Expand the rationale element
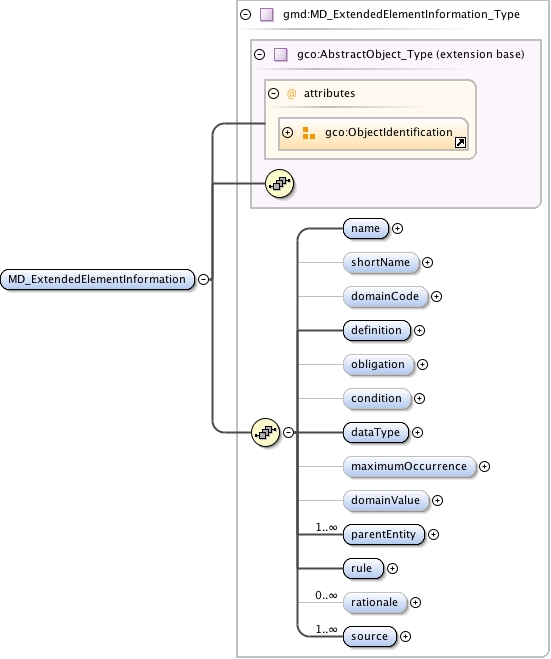The height and width of the screenshot is (659, 551). [x=415, y=602]
